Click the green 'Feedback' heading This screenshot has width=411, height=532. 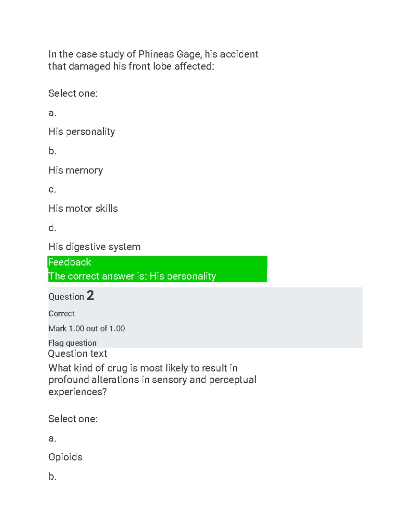point(70,262)
